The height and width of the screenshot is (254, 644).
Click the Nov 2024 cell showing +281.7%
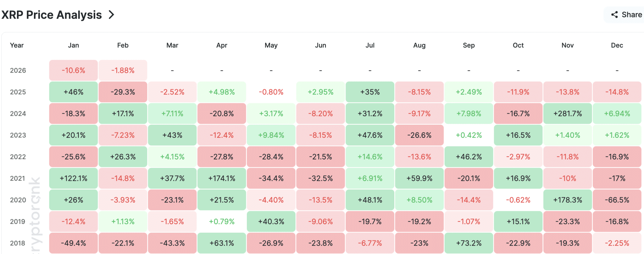click(x=567, y=113)
